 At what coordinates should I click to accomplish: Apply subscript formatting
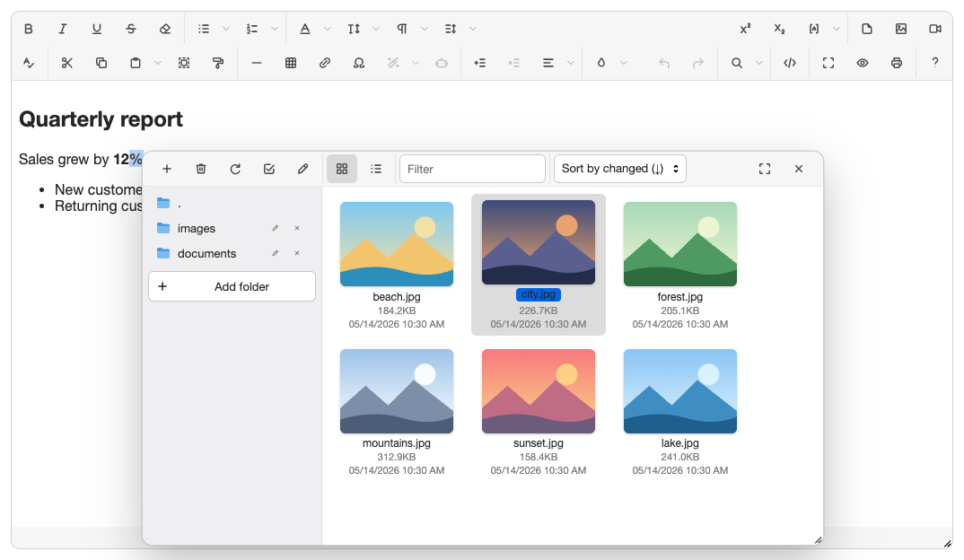[780, 29]
